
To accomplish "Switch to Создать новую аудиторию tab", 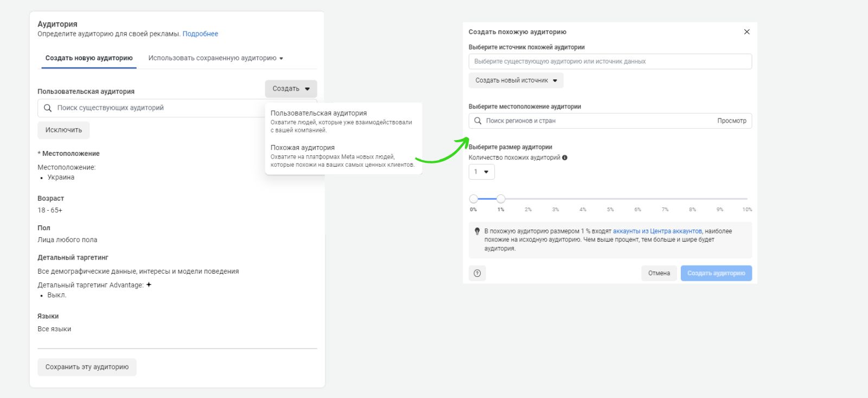I will pos(89,58).
